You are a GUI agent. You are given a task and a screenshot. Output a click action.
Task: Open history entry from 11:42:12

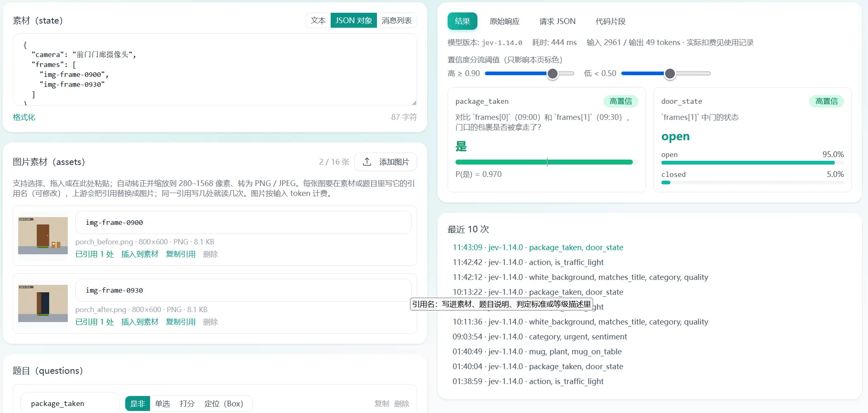coord(580,277)
